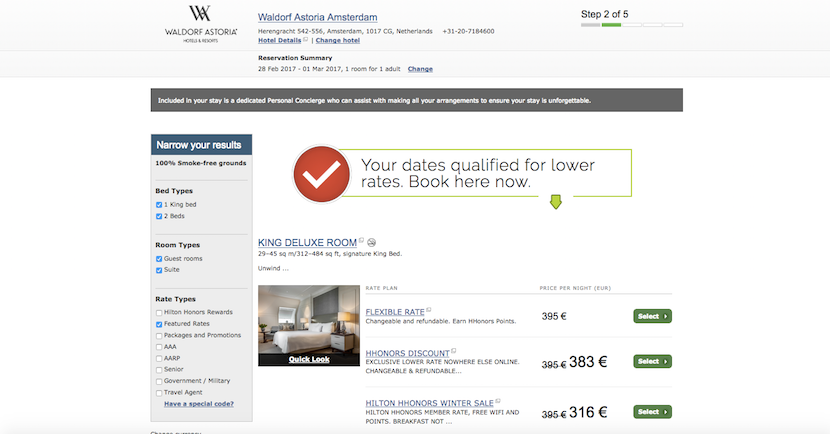The image size is (830, 434).
Task: Open popup icon next to King Deluxe Room
Action: point(362,241)
